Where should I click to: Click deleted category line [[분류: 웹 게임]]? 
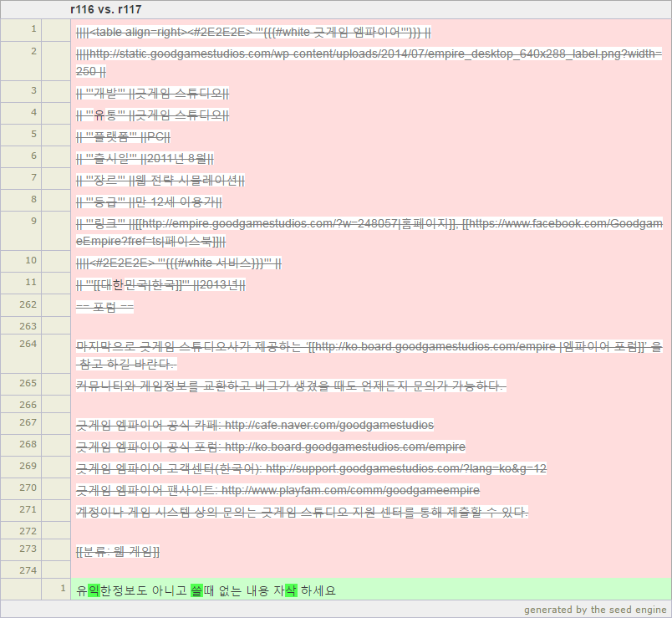[x=117, y=552]
